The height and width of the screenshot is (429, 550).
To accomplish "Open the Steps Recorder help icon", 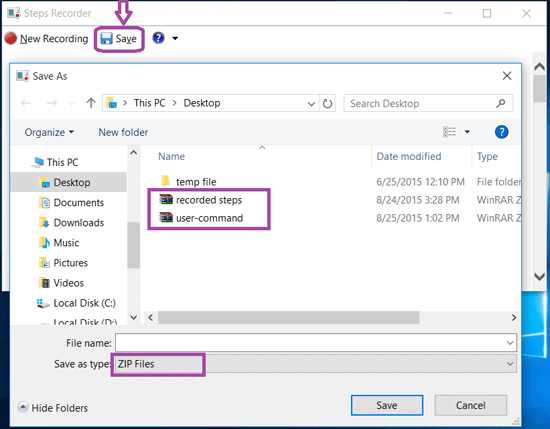I will click(159, 38).
